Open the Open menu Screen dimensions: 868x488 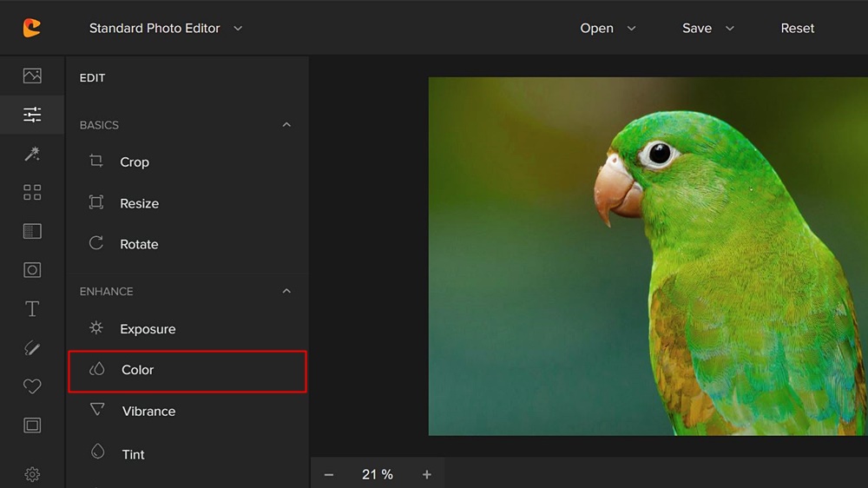[608, 28]
